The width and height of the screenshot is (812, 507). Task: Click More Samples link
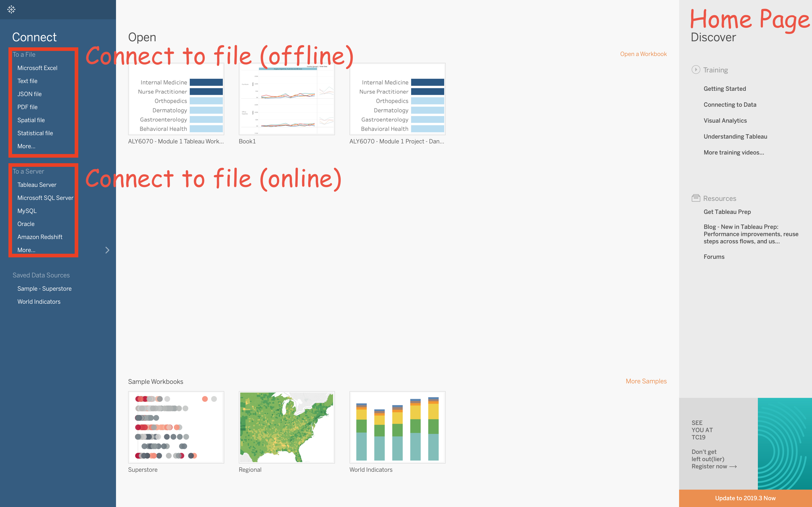click(646, 381)
